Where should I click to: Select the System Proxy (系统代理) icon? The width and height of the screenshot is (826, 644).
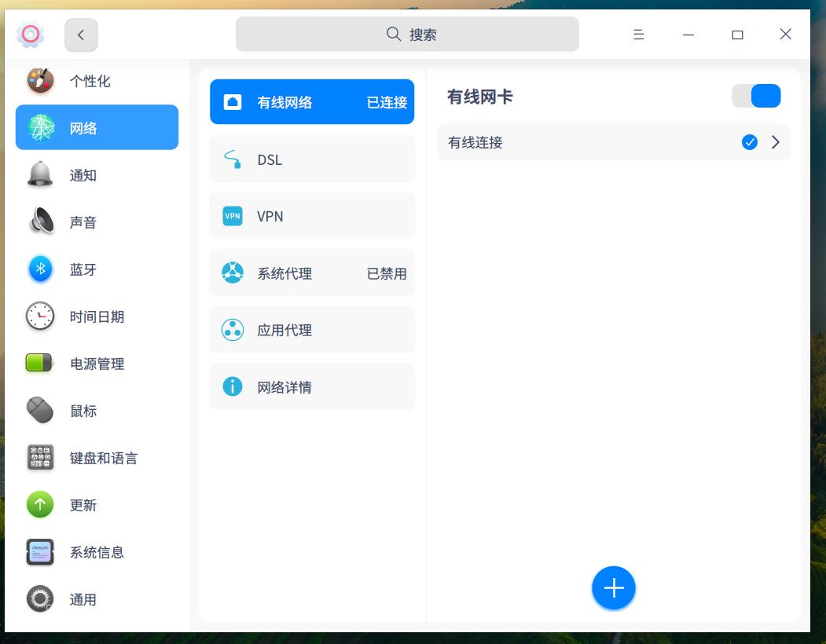(x=232, y=273)
